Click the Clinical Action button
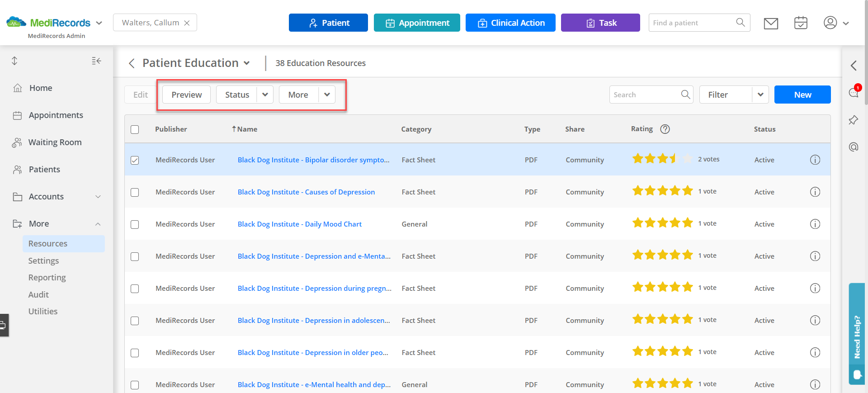Screen dimensions: 868x393 point(510,23)
